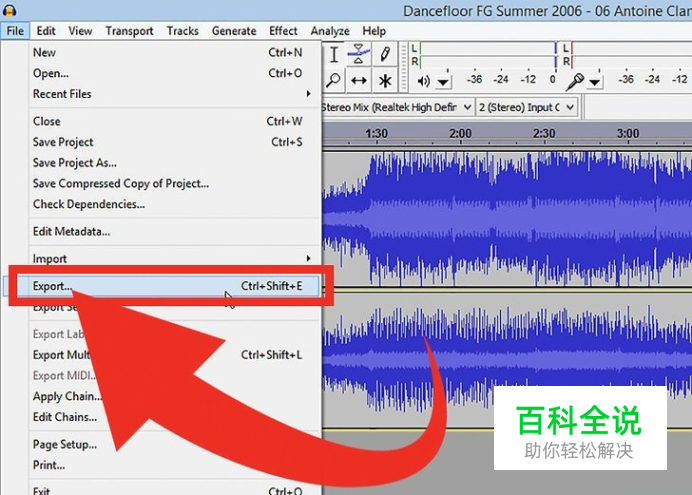Open the Effect menu

[x=283, y=31]
